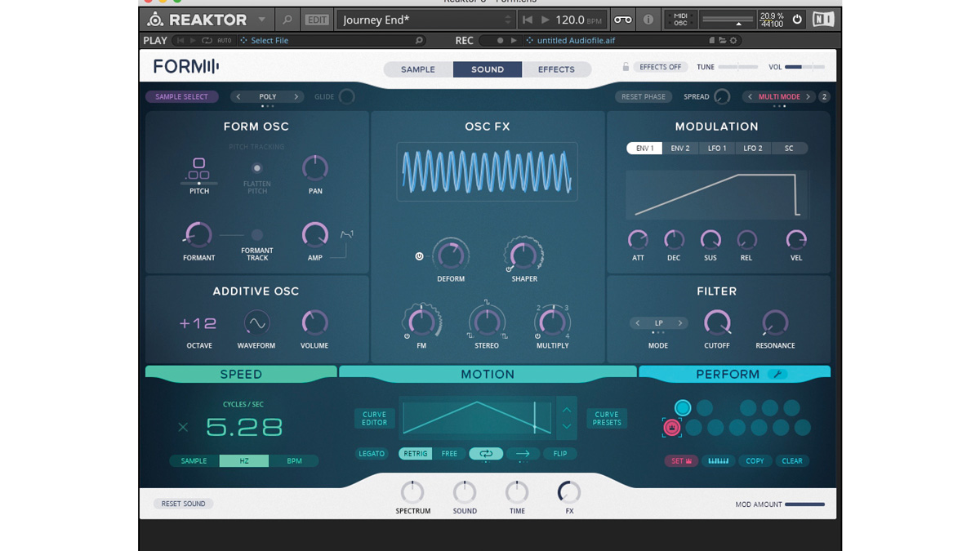Viewport: 980px width, 551px height.
Task: Activate FREE mode next to RETRIG
Action: click(x=450, y=453)
